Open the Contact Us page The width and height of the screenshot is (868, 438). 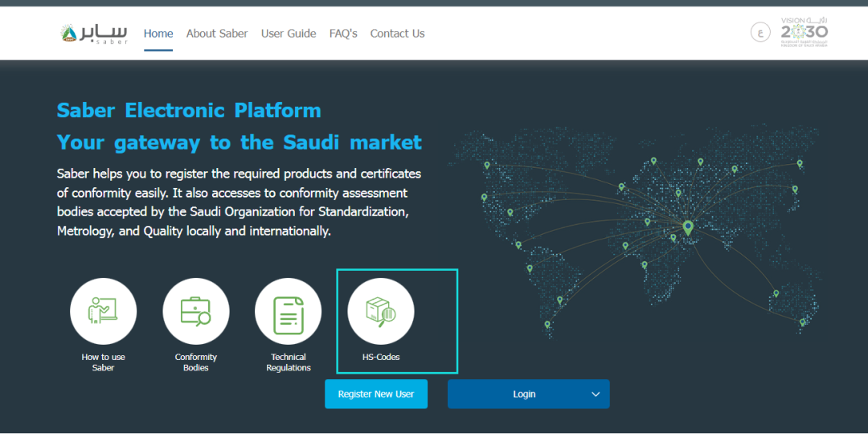(398, 33)
